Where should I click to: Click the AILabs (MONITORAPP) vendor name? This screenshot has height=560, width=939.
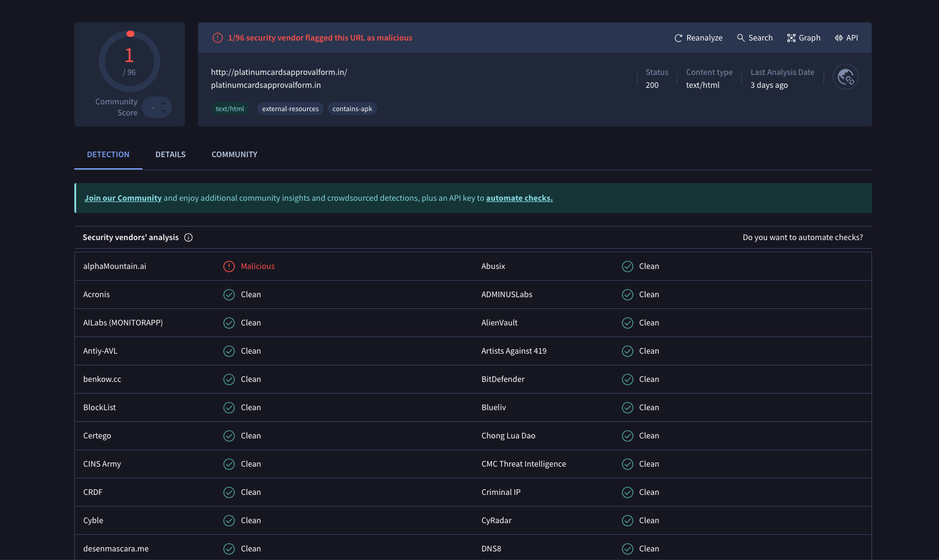123,323
